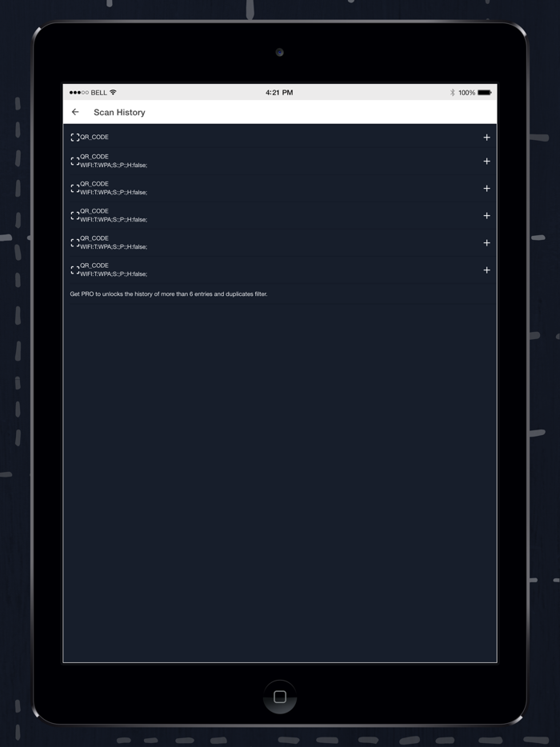Tap the 4:21 PM clock
Image resolution: width=560 pixels, height=747 pixels.
coord(279,93)
